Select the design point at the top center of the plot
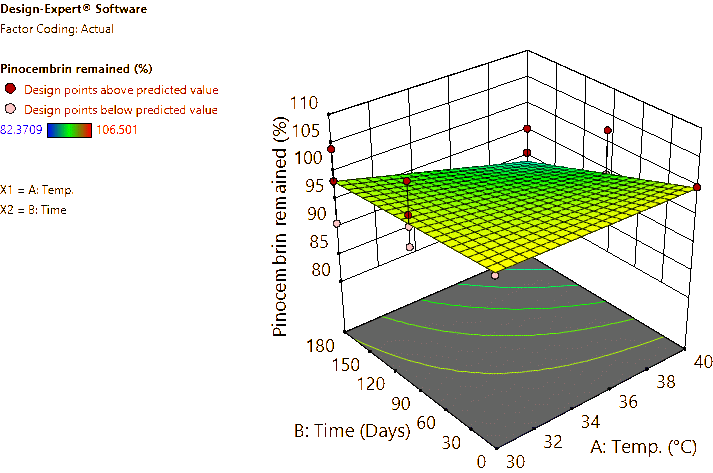The width and height of the screenshot is (713, 473). [527, 130]
